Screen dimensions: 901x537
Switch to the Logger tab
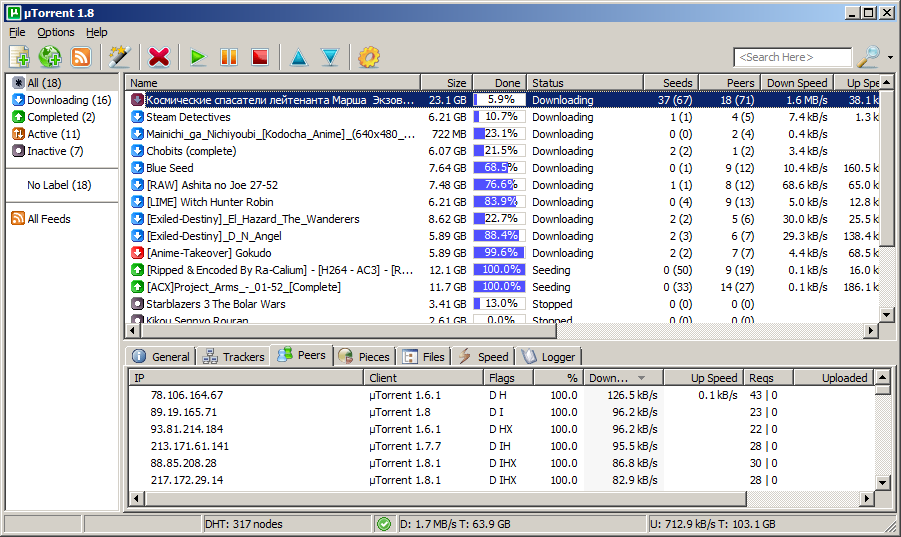(x=548, y=357)
